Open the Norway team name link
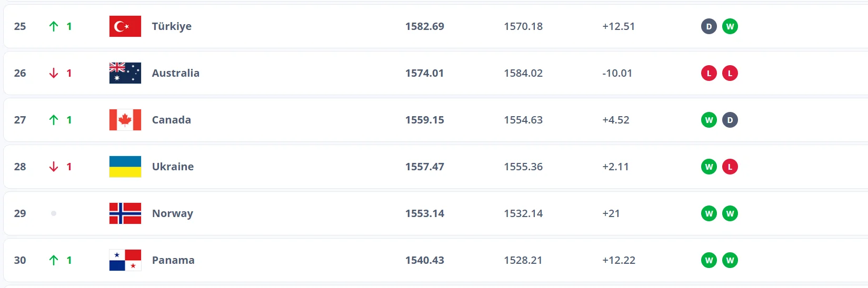This screenshot has height=288, width=868. [172, 213]
